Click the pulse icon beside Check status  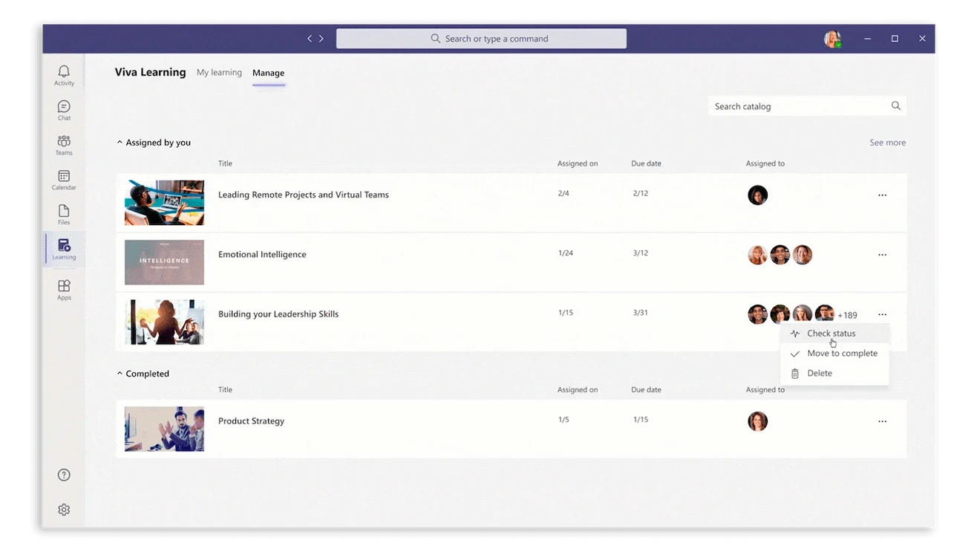pyautogui.click(x=795, y=334)
